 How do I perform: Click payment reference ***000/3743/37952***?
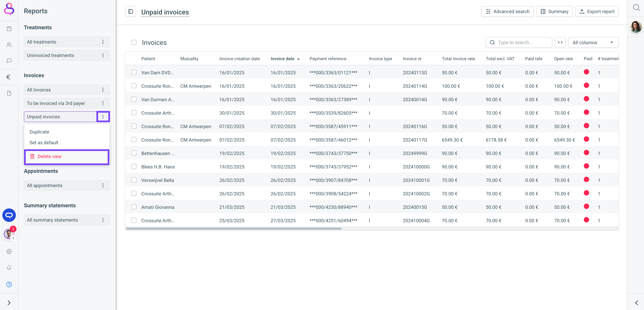pyautogui.click(x=333, y=167)
